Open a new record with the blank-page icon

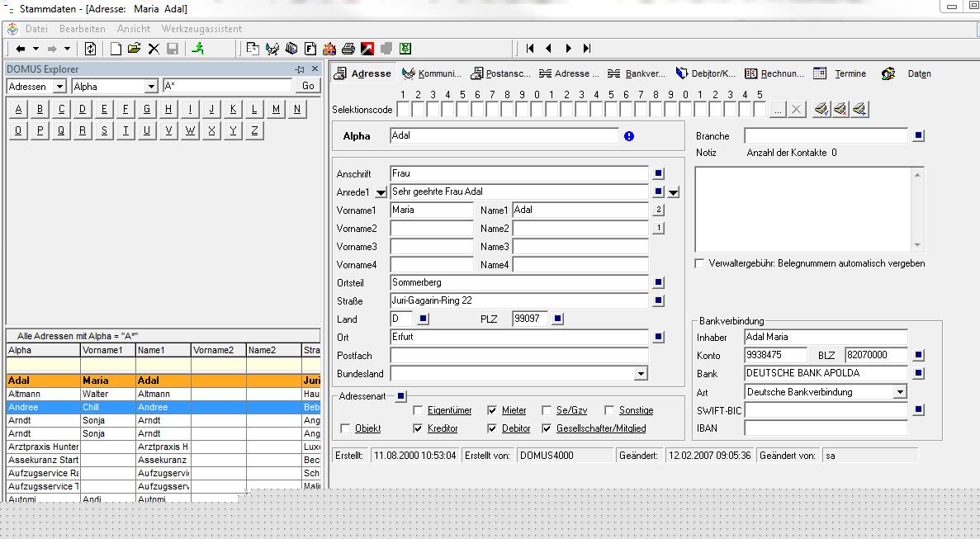[x=114, y=48]
